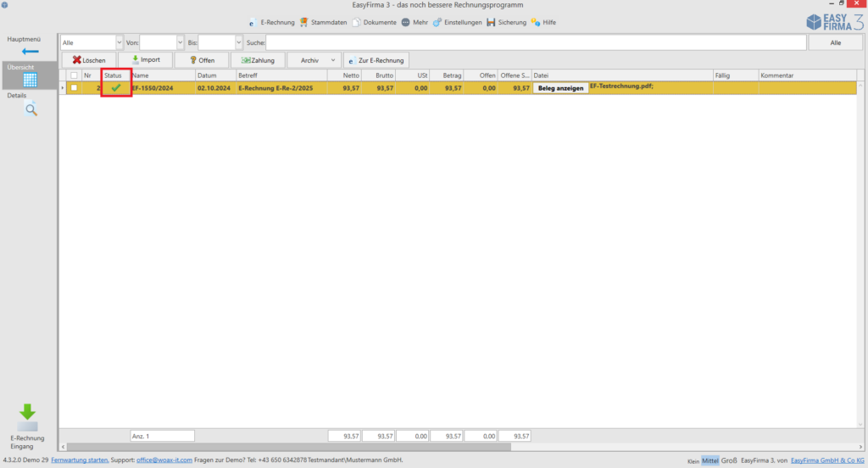The width and height of the screenshot is (868, 468).
Task: Set font size to Groß
Action: tap(728, 461)
